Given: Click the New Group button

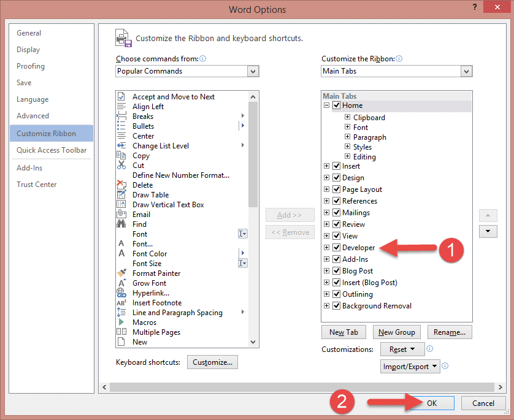Looking at the screenshot, I should coord(397,332).
